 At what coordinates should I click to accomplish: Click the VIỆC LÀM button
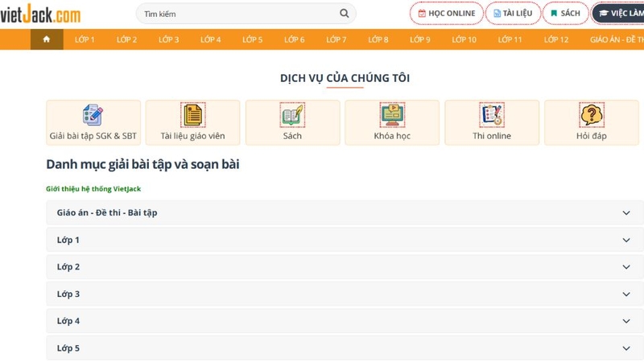[x=617, y=14]
